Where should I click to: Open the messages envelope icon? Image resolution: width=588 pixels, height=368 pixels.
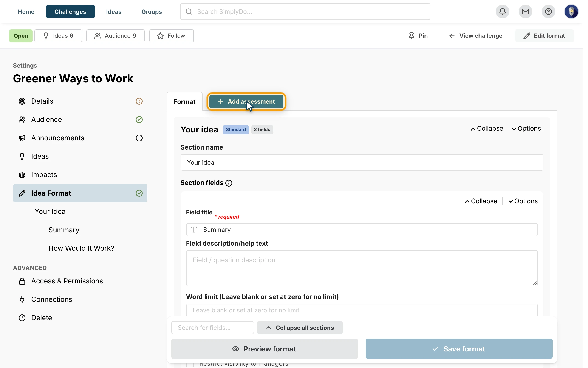525,11
